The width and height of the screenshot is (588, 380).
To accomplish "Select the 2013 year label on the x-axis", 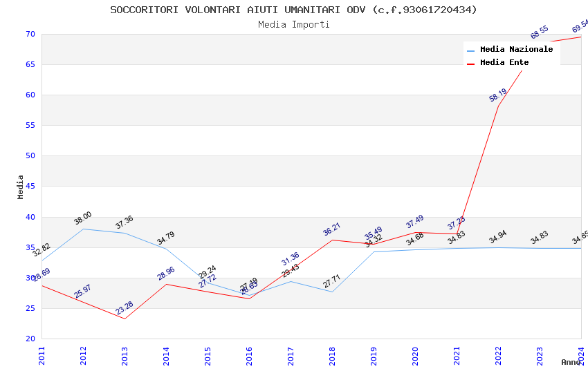I will 125,356.
